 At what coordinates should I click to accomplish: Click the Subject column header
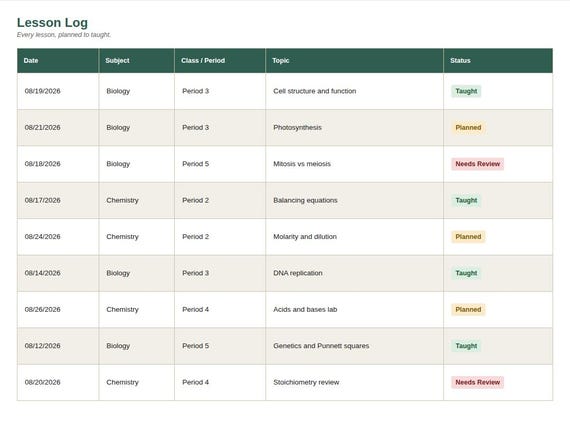pos(136,61)
